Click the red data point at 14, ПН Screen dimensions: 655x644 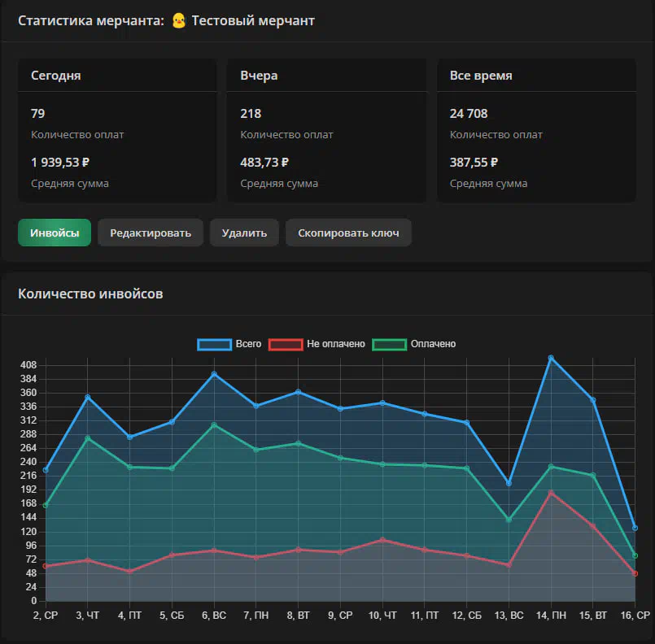point(551,493)
